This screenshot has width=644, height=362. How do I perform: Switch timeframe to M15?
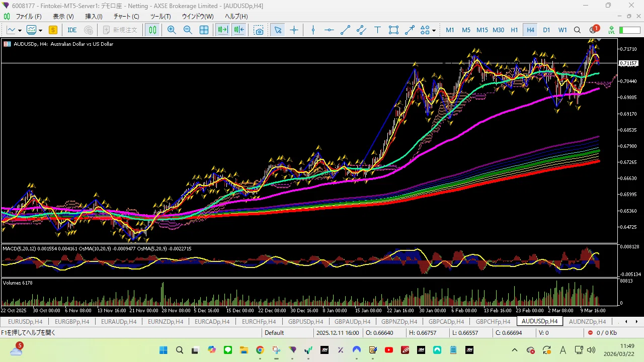482,30
